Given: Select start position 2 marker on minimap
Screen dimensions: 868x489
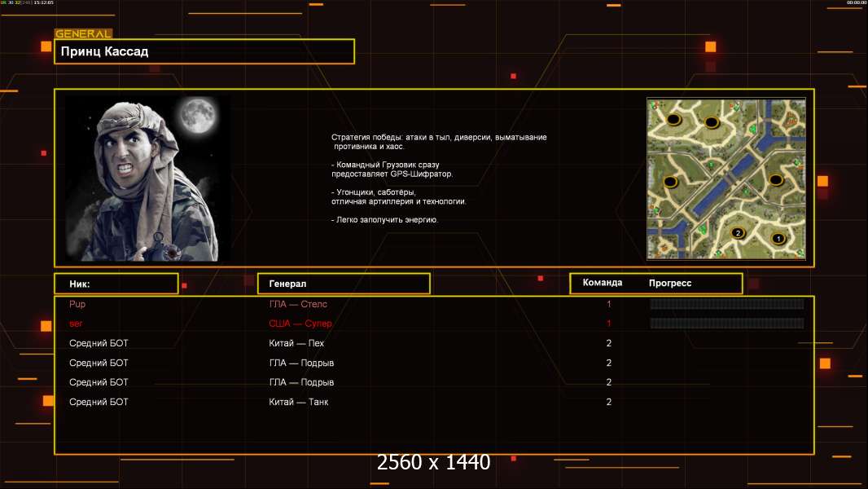Looking at the screenshot, I should coord(738,232).
